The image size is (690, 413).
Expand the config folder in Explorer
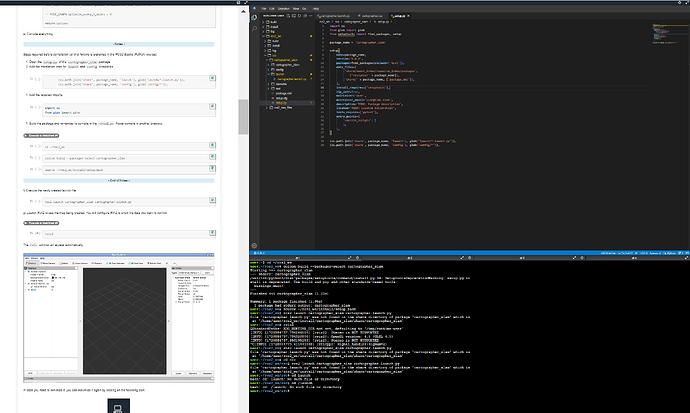(x=288, y=69)
